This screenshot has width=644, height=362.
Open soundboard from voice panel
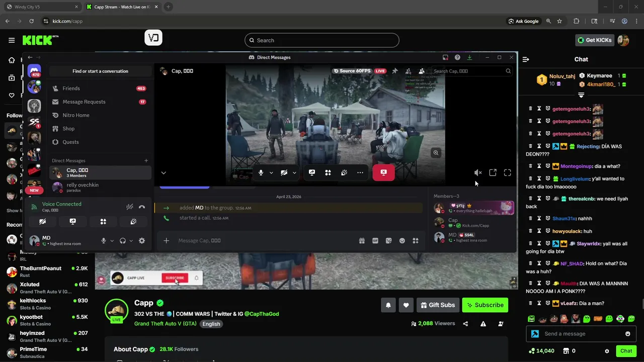pos(133,221)
